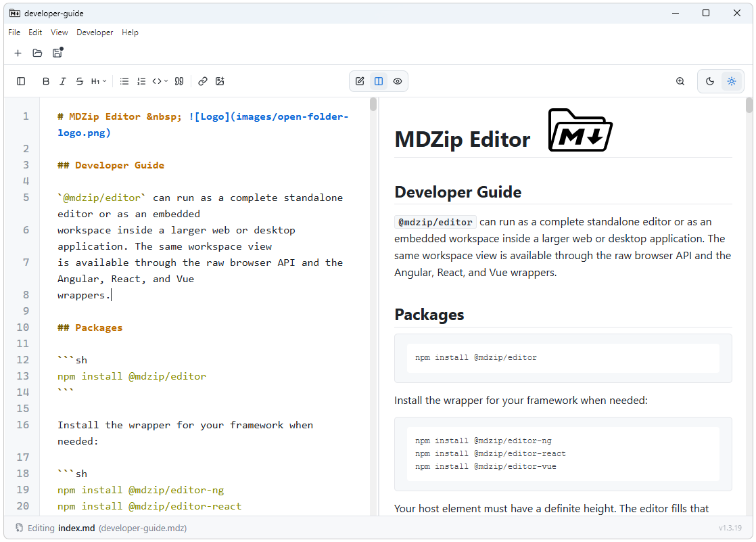Screen dimensions: 756x542
Task: Switch to editor-only mode
Action: (x=360, y=81)
